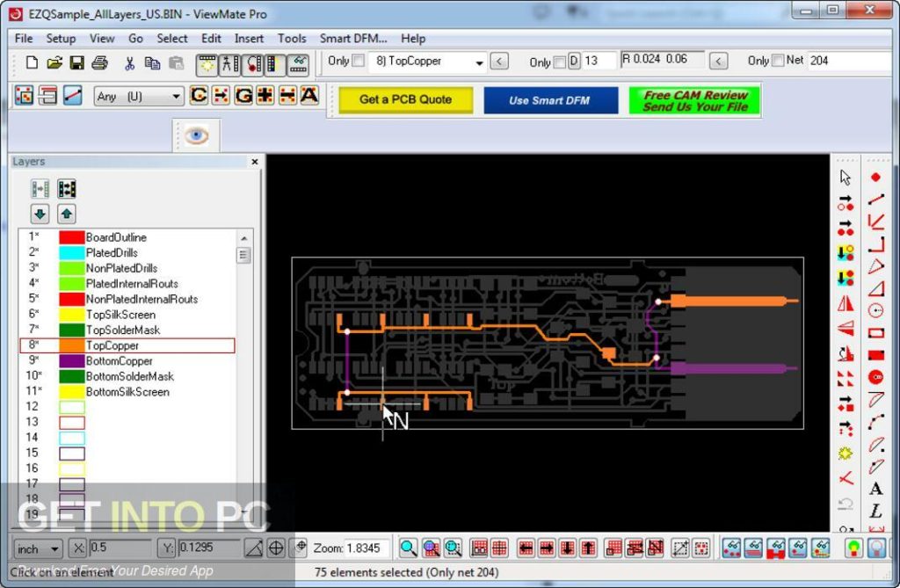Click the move layer up arrow
The image size is (900, 588).
[x=67, y=214]
